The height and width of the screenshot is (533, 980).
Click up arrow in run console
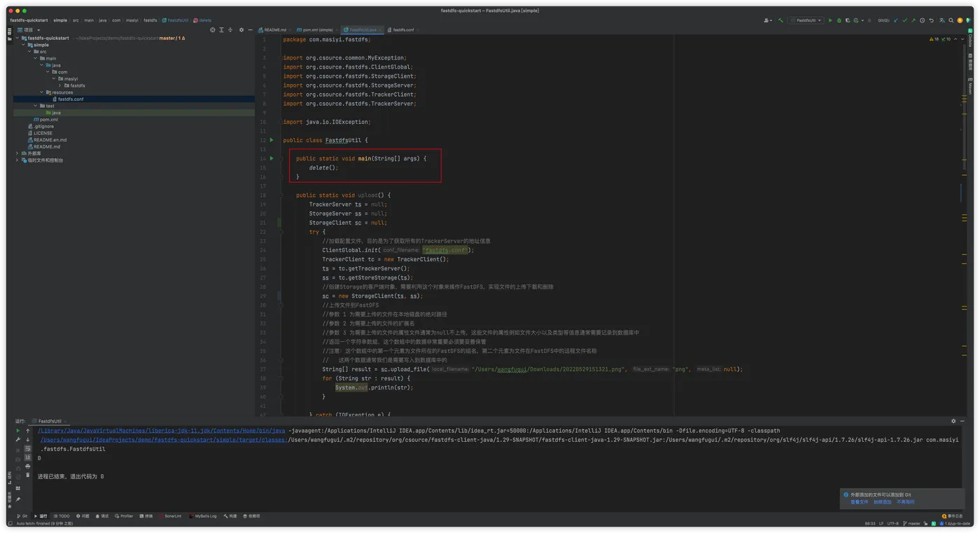28,431
